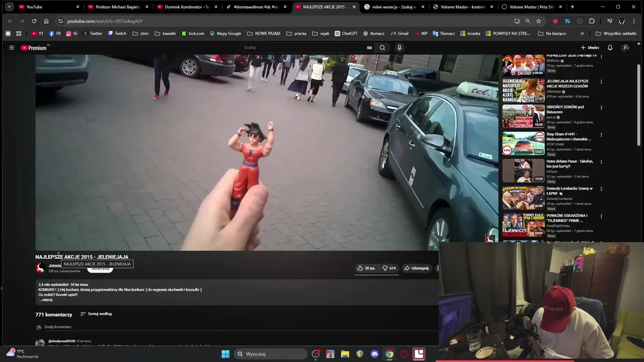Reload the page in Chrome
This screenshot has height=362, width=644.
tap(34, 21)
